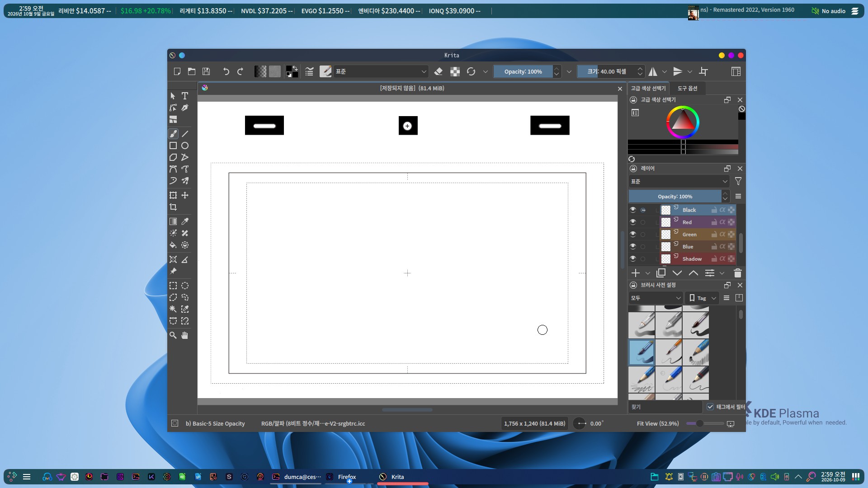The image size is (868, 488).
Task: Select the Rectangle shape tool
Action: pos(173,145)
